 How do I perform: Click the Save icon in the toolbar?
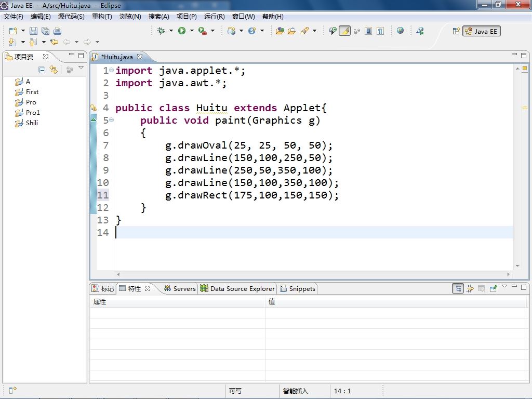point(33,31)
